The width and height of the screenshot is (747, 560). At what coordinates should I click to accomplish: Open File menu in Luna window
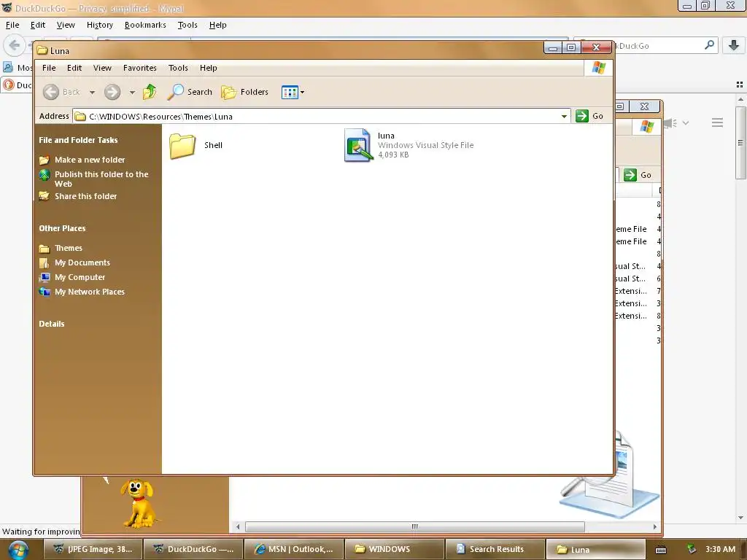click(x=49, y=68)
